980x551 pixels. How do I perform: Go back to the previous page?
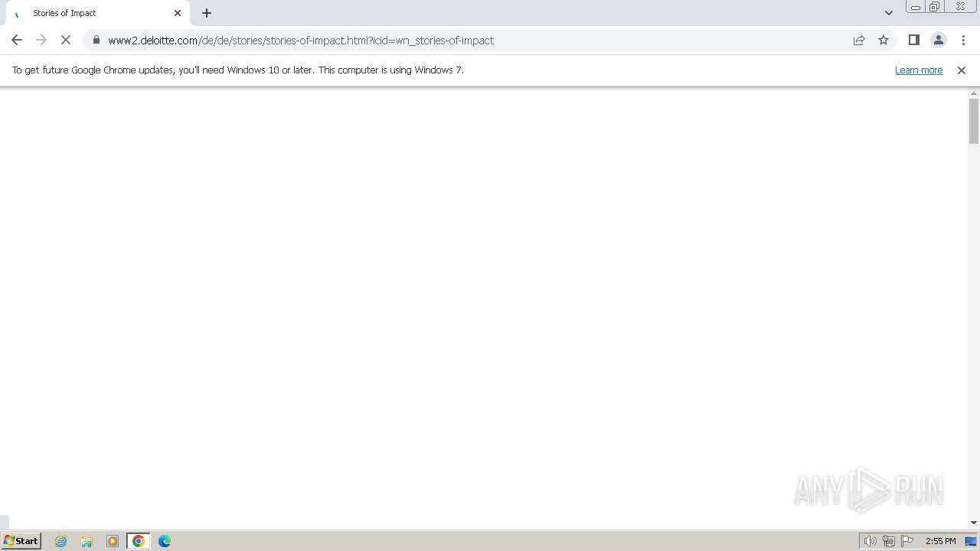pyautogui.click(x=17, y=40)
